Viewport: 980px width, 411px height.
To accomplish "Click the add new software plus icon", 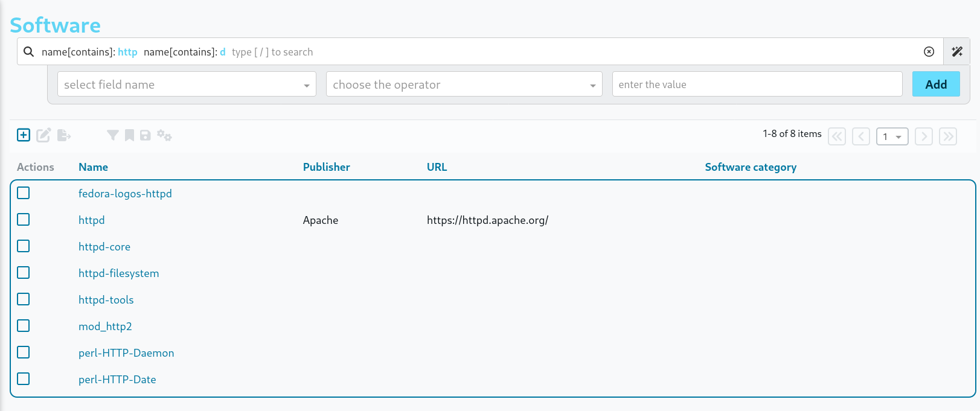I will coord(24,135).
